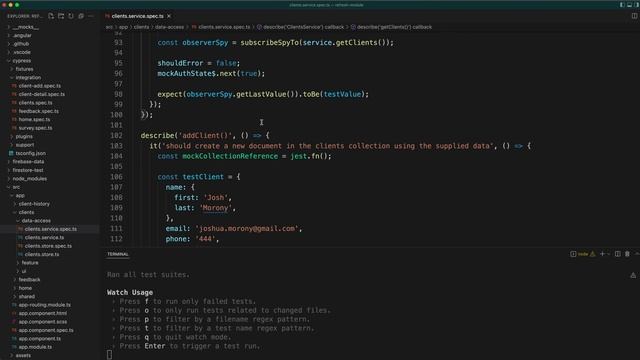Open survey.spec.ts file
The height and width of the screenshot is (360, 640).
coord(36,128)
